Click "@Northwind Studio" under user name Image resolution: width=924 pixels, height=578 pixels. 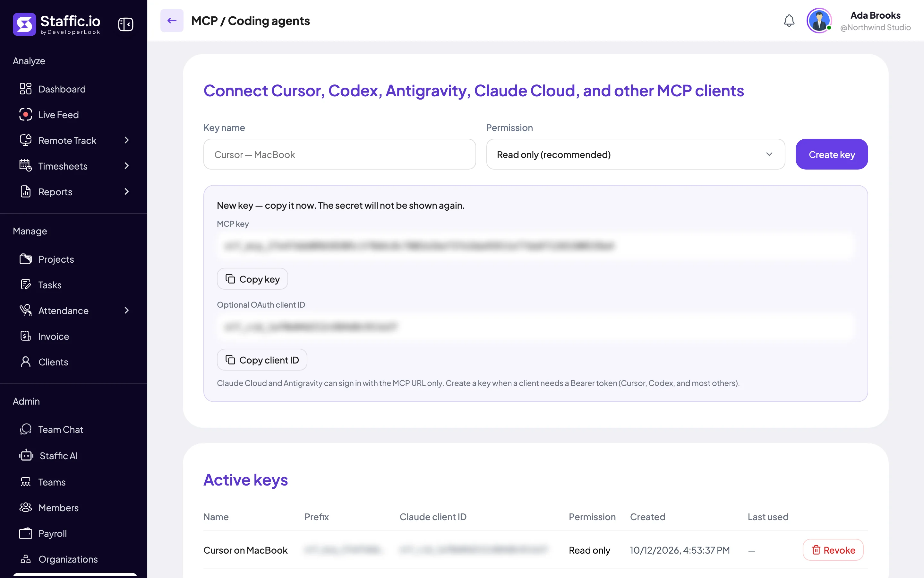point(876,28)
